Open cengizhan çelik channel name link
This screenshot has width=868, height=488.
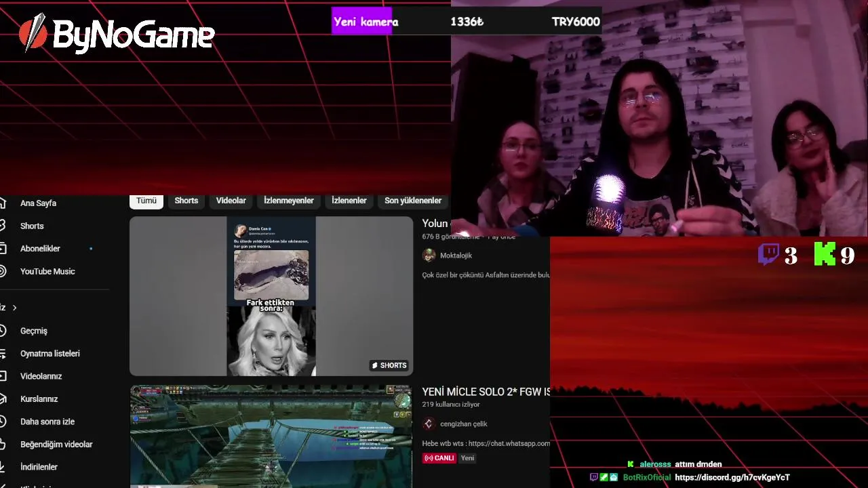click(464, 424)
